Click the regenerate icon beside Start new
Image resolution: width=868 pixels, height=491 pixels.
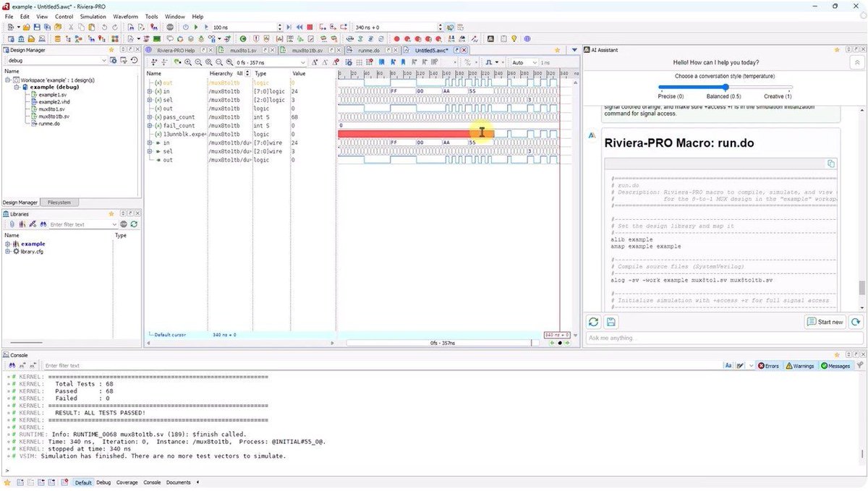click(x=856, y=322)
